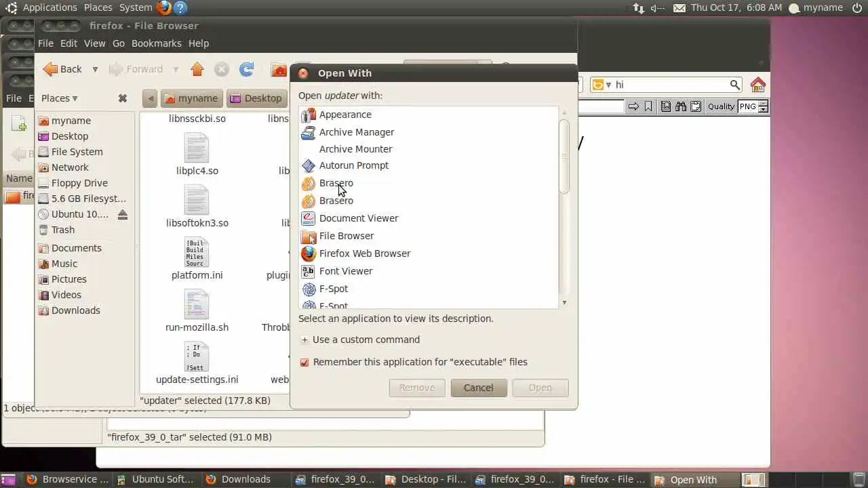
Task: Open the Places sidebar type dropdown
Action: tap(60, 98)
